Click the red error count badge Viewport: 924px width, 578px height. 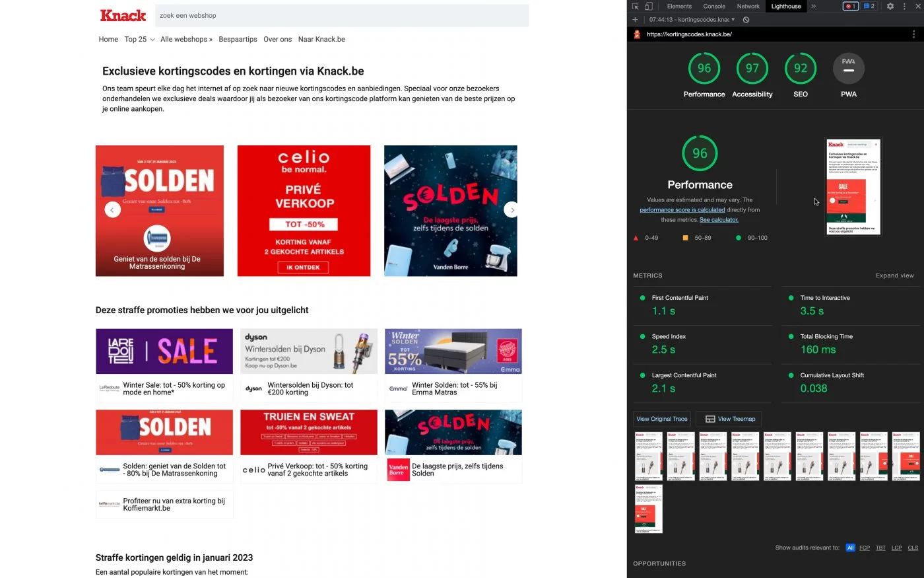point(850,6)
